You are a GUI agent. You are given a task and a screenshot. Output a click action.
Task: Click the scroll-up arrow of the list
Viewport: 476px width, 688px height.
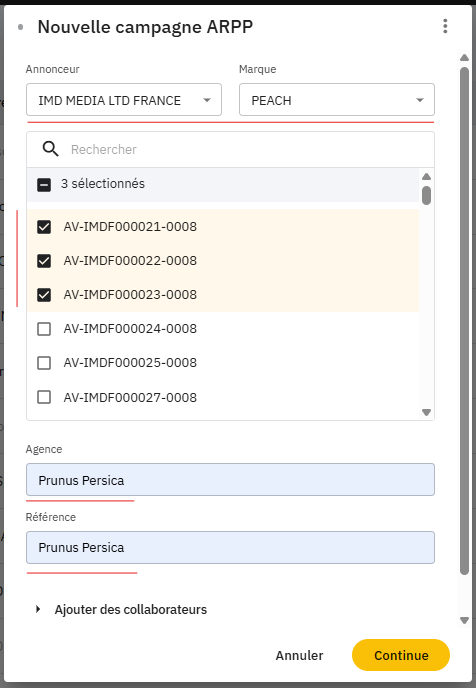[x=426, y=177]
